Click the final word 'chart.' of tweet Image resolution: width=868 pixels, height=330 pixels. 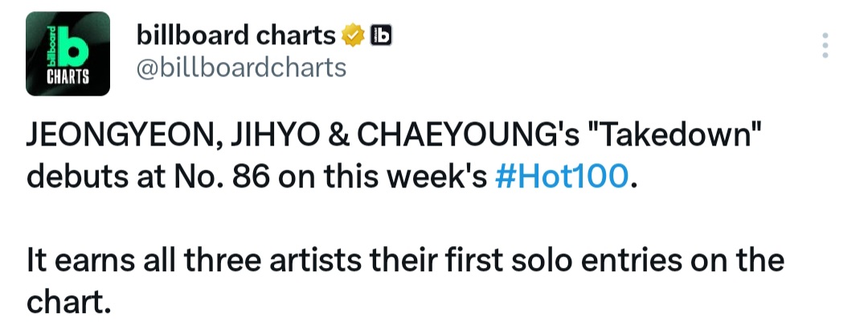68,302
